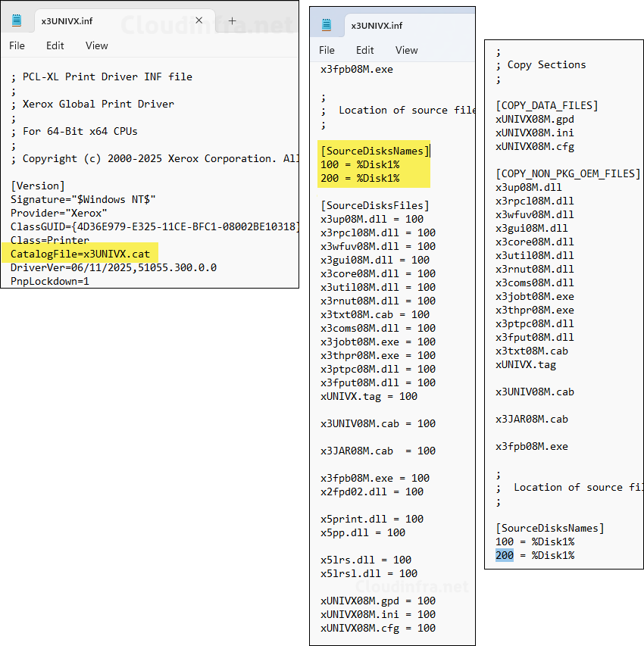Click the Provider="Xerox" line

point(59,213)
